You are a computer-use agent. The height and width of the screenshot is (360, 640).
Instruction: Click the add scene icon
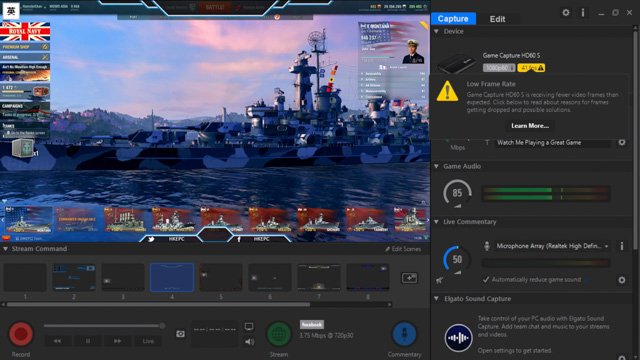point(409,278)
